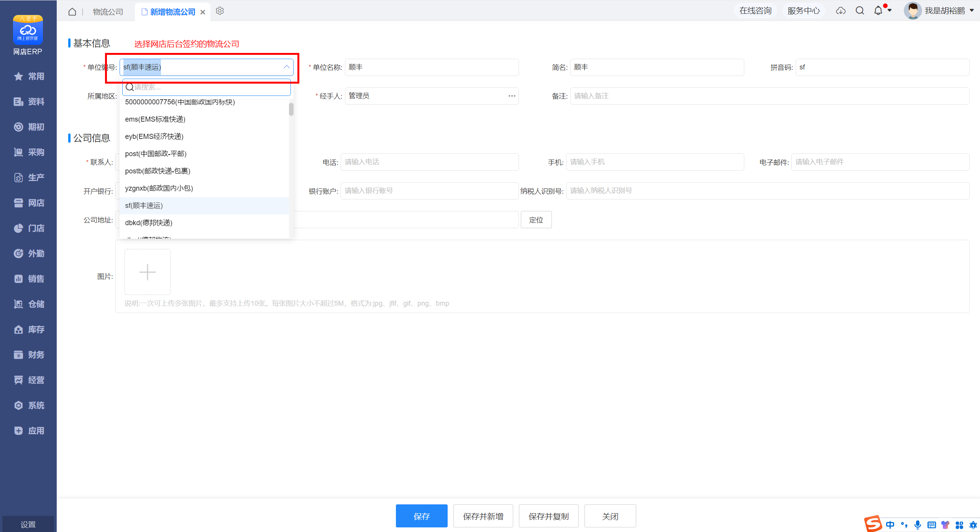Screen dimensions: 980x532
Task: Open 资料 in sidebar
Action: click(29, 102)
